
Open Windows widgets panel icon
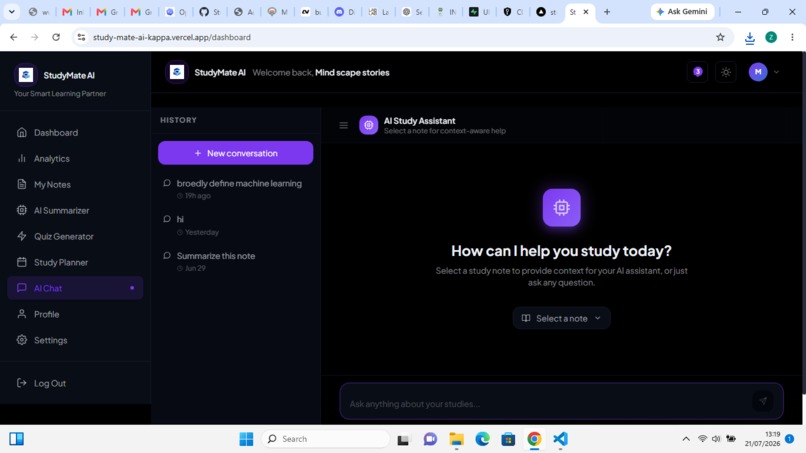[x=16, y=439]
